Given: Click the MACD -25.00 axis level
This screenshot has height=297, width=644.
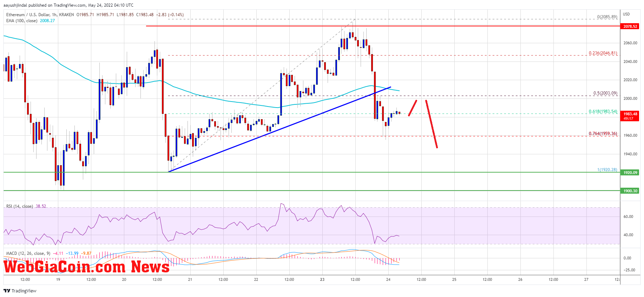Looking at the screenshot, I should 629,270.
